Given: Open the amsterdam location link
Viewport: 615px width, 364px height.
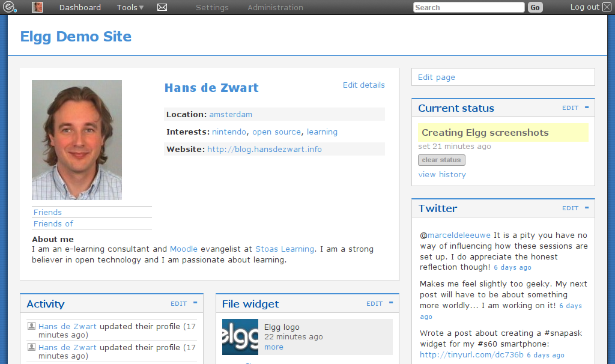Looking at the screenshot, I should [x=231, y=115].
